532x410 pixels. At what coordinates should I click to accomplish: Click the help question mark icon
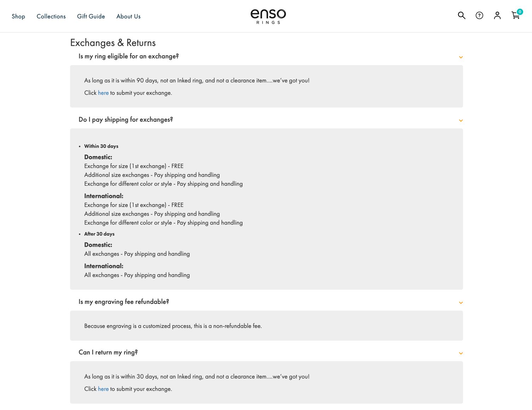pos(480,16)
